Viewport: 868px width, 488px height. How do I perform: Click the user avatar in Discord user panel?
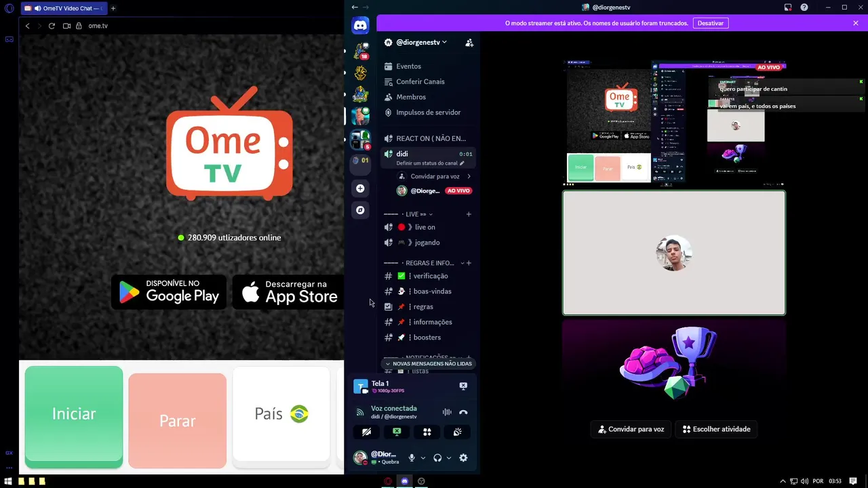[x=360, y=458]
